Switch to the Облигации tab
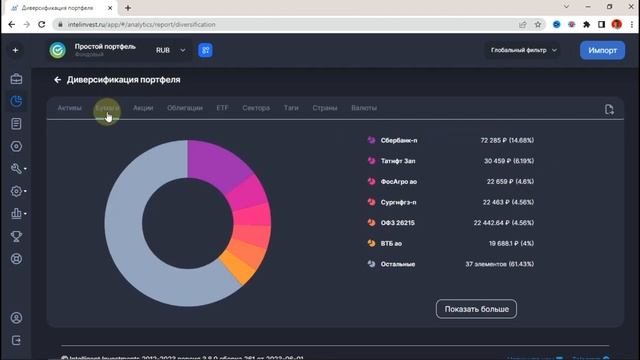This screenshot has width=640, height=360. (185, 108)
